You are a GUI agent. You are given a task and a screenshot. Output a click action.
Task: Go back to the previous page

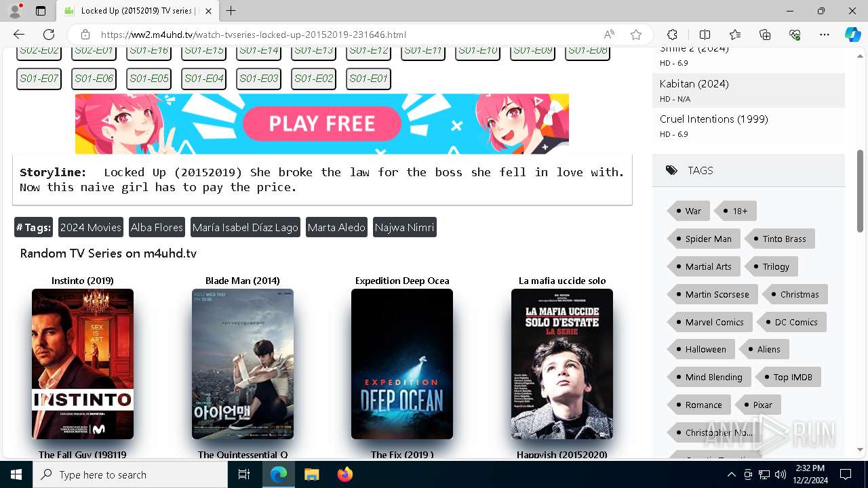[x=19, y=35]
